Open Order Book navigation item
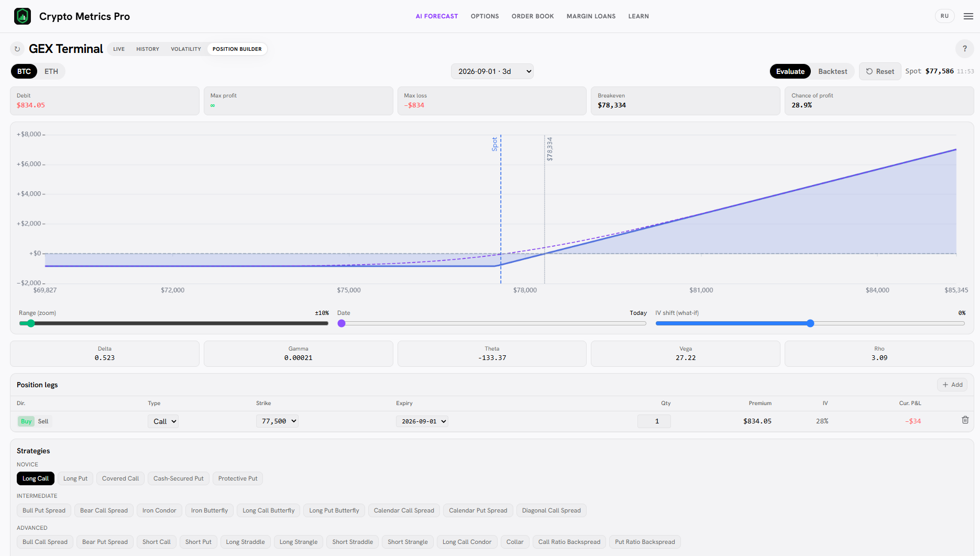Viewport: 980px width, 556px height. coord(533,16)
